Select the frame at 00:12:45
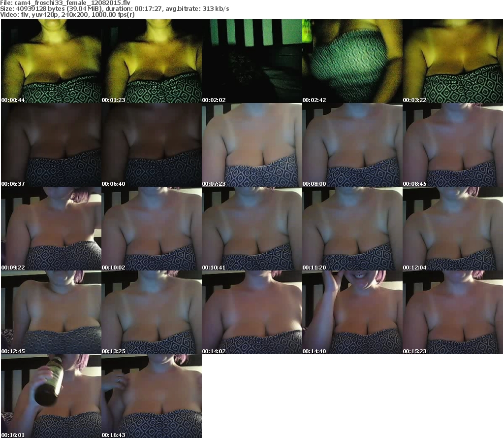The height and width of the screenshot is (438, 504). tap(51, 312)
